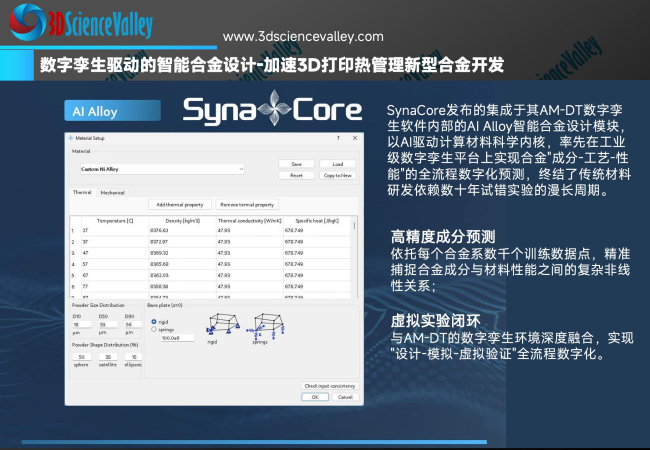Click the 虚拟实验闭环 heading
The height and width of the screenshot is (450, 650).
[435, 321]
